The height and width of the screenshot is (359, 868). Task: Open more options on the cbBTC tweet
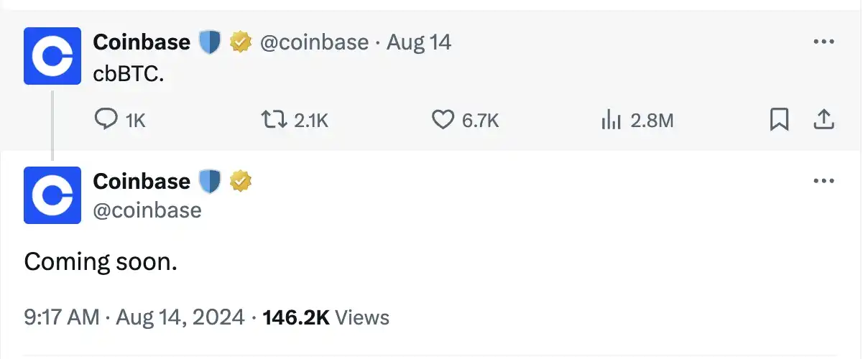[x=823, y=42]
